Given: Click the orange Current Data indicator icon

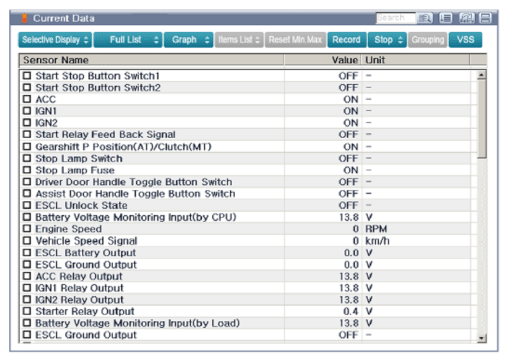Looking at the screenshot, I should click(24, 18).
